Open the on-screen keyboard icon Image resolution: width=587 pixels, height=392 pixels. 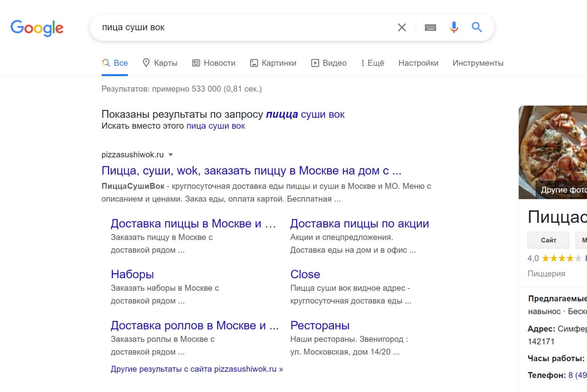(x=430, y=28)
